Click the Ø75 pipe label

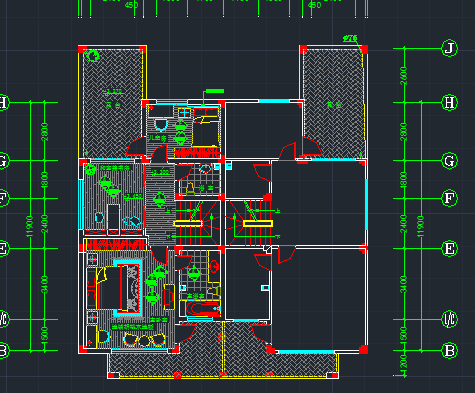(x=350, y=38)
